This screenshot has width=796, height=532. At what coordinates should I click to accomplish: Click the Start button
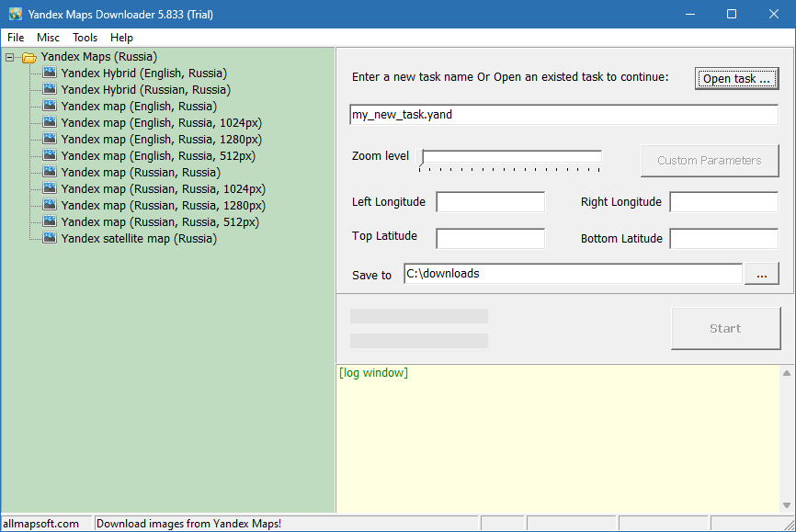[726, 328]
